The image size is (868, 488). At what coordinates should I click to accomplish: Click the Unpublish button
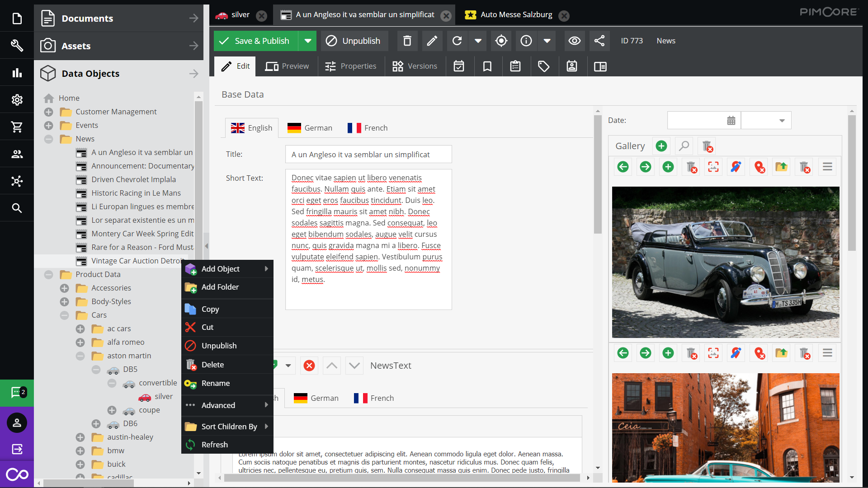tap(354, 41)
